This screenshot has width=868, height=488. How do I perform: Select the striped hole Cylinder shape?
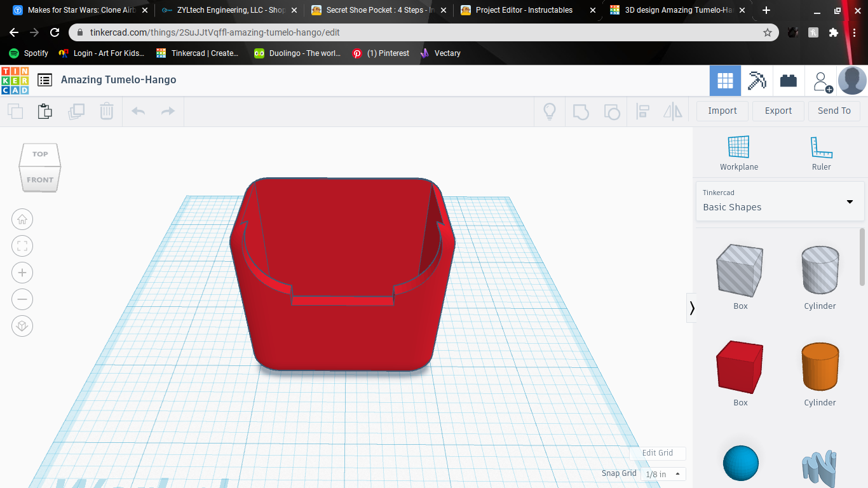pos(820,271)
